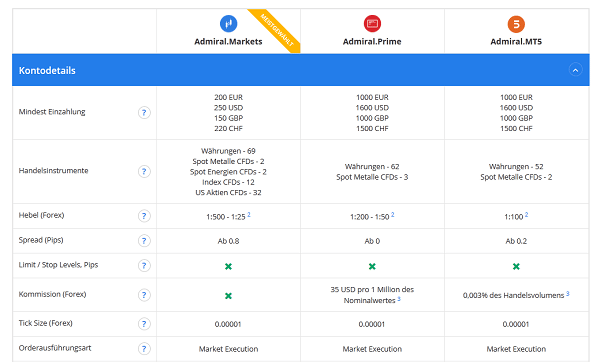Screen dimensions: 600x362
Task: Click the Tick Size (Forex) row label
Action: point(46,323)
